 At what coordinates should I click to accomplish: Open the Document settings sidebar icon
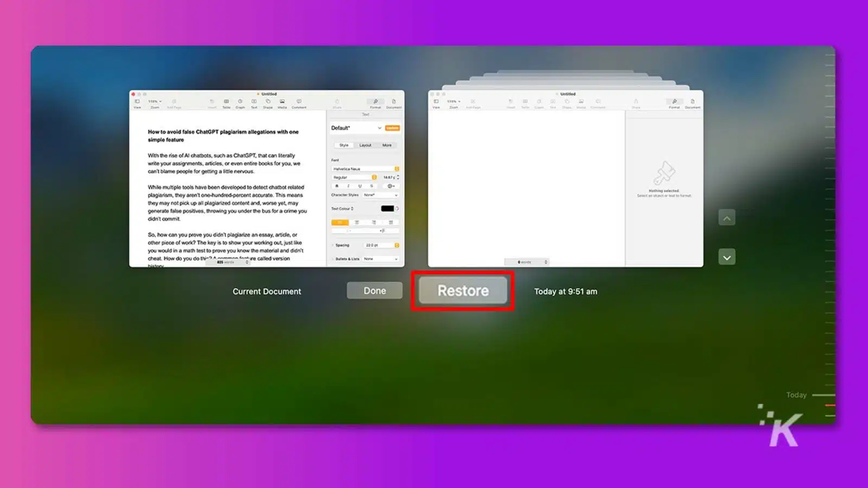point(394,101)
